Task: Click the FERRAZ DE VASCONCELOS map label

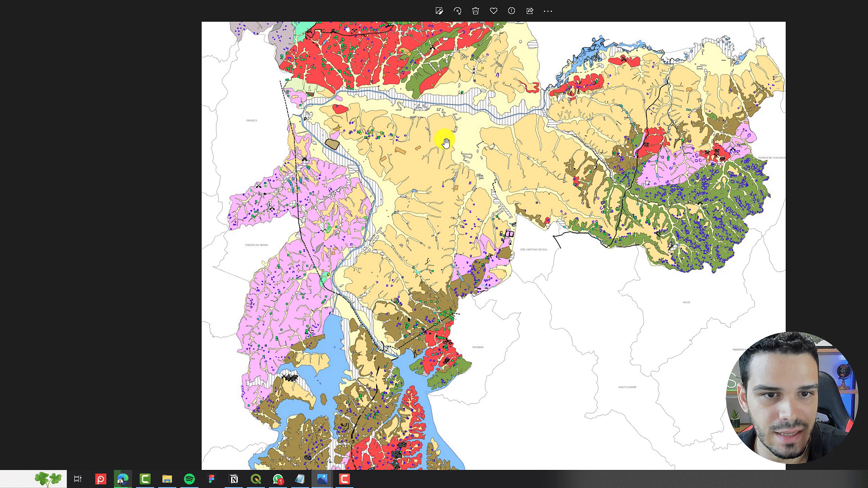Action: coord(772,158)
